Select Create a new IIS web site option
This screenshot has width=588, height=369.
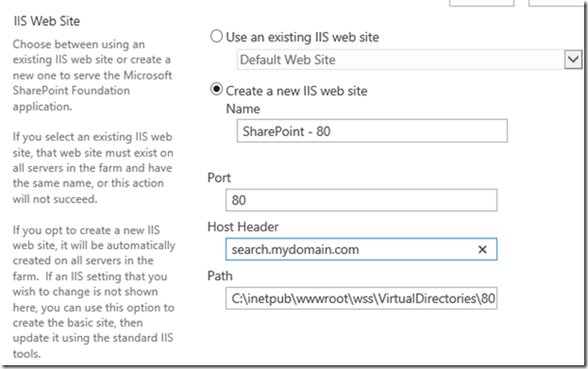(216, 90)
